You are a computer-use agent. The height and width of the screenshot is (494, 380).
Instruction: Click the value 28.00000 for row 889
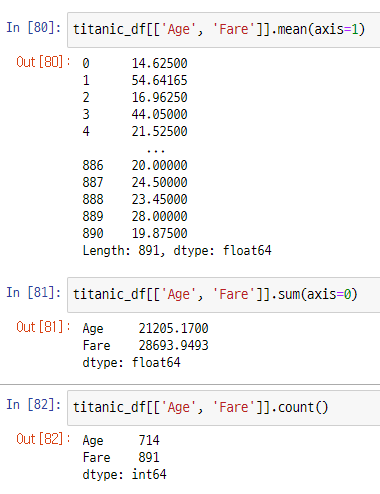(x=160, y=216)
